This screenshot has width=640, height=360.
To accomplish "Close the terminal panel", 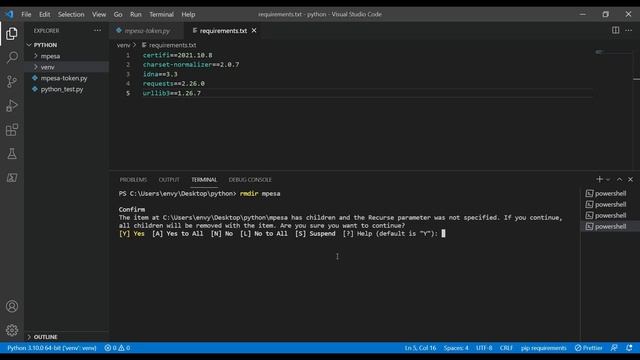I will (630, 179).
